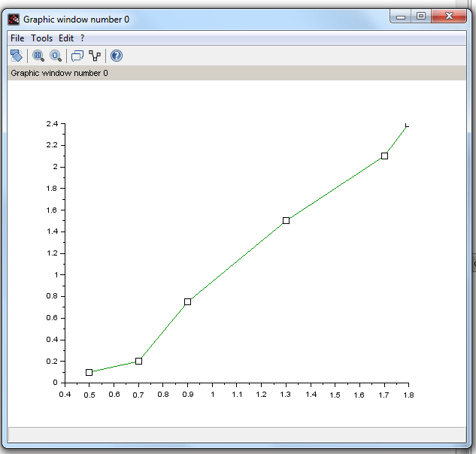Maximize the Graphic window number 0
The width and height of the screenshot is (476, 454).
[x=421, y=16]
